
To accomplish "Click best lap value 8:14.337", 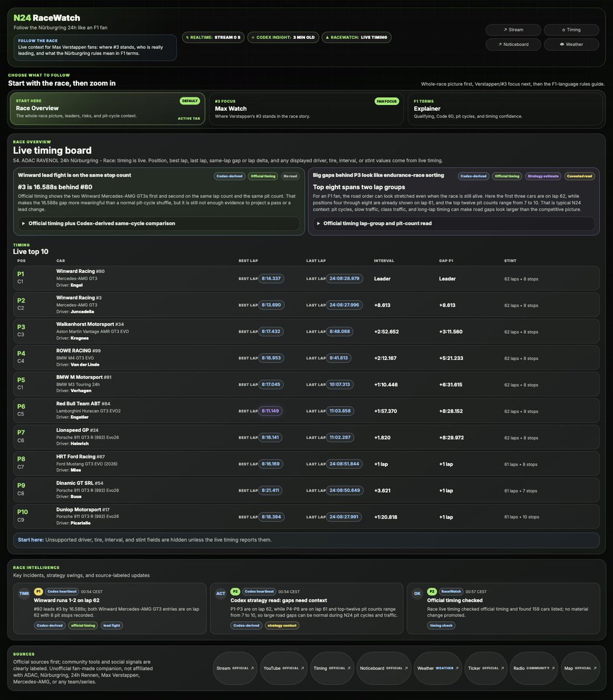I will 271,278.
